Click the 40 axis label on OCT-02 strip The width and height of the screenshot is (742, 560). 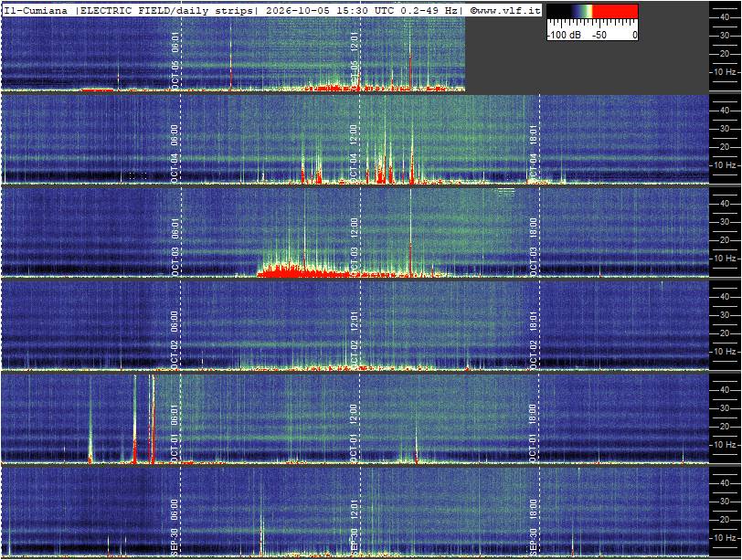[x=724, y=297]
